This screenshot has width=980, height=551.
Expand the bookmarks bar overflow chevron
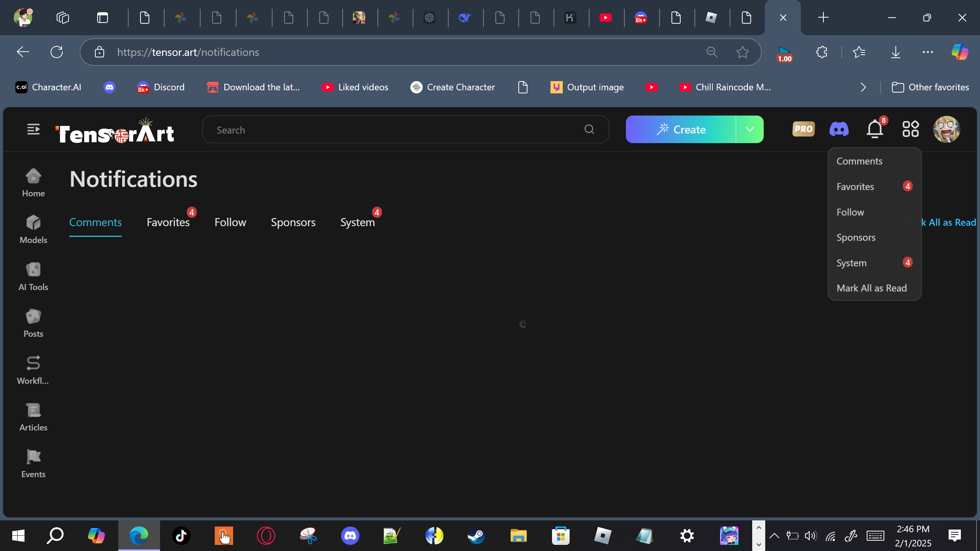tap(863, 87)
